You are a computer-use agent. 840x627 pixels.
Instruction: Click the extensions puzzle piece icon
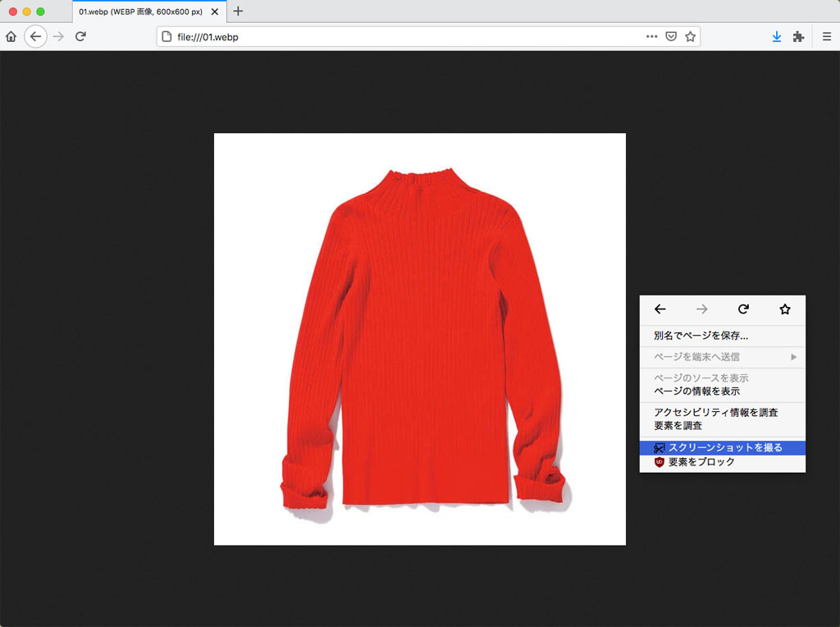click(798, 36)
